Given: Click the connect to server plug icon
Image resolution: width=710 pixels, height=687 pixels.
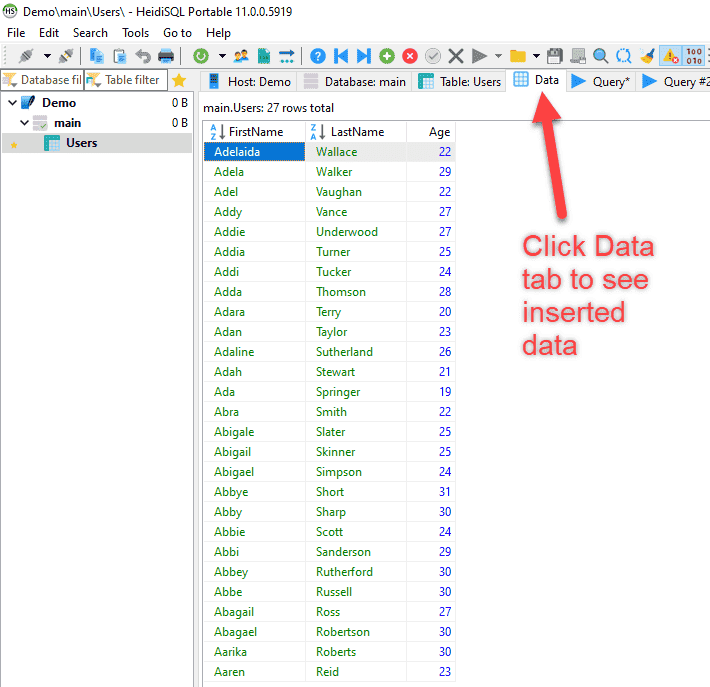Looking at the screenshot, I should [26, 56].
